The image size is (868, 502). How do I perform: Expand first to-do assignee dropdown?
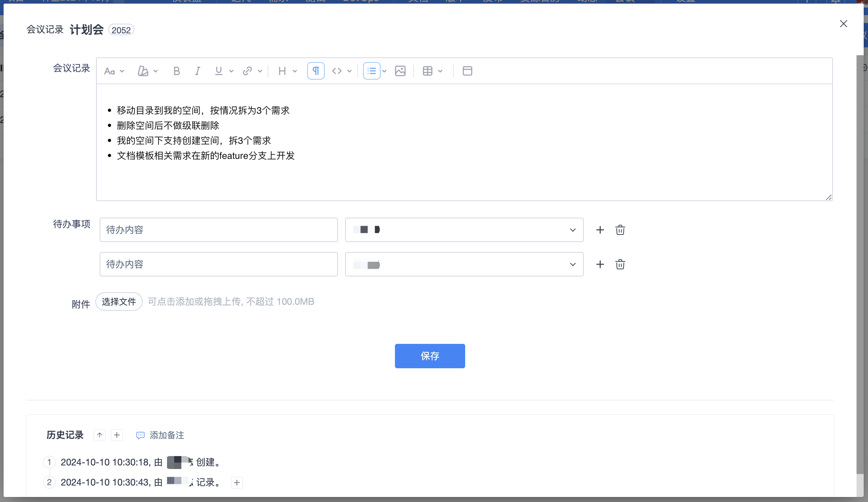point(464,230)
